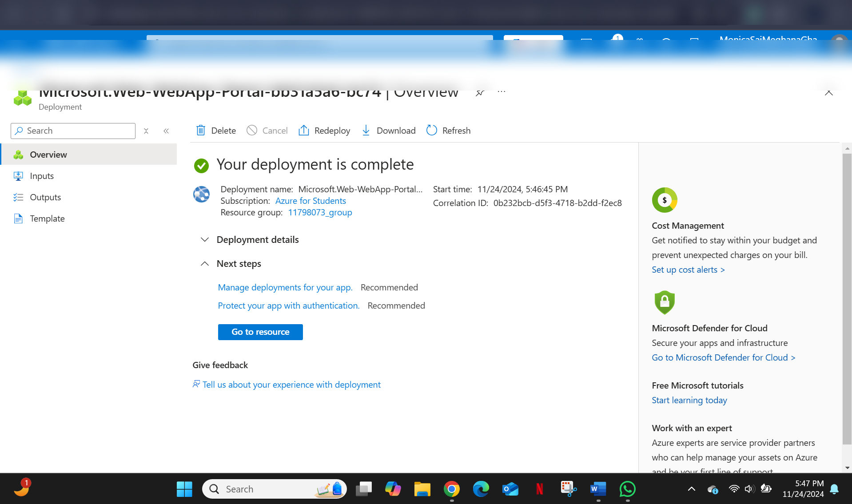Redeploy using the upload arrow icon

pos(304,130)
